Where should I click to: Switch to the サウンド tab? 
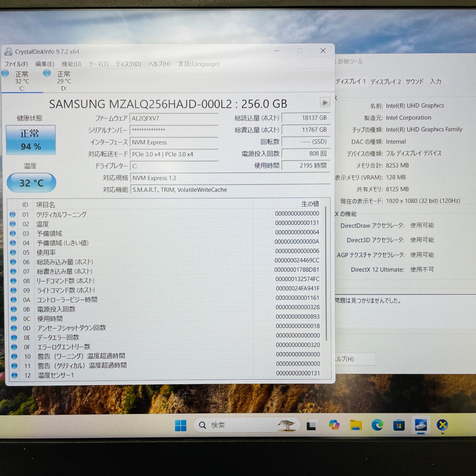click(415, 82)
